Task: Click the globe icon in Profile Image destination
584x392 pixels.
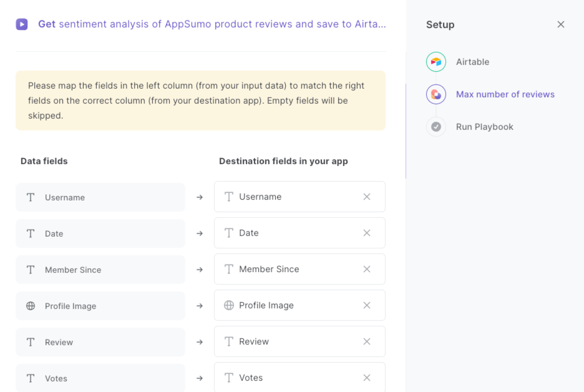Action: [x=229, y=305]
